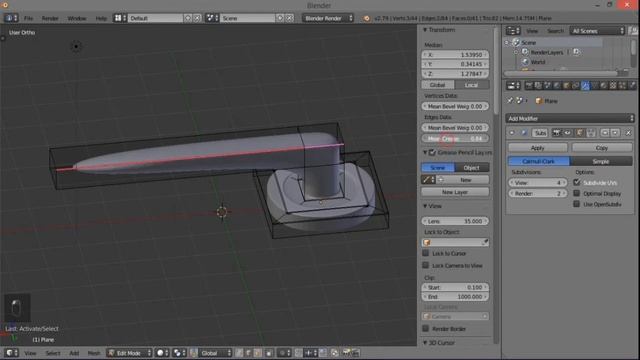Open the Window menu
This screenshot has height=360, width=640.
pyautogui.click(x=77, y=18)
